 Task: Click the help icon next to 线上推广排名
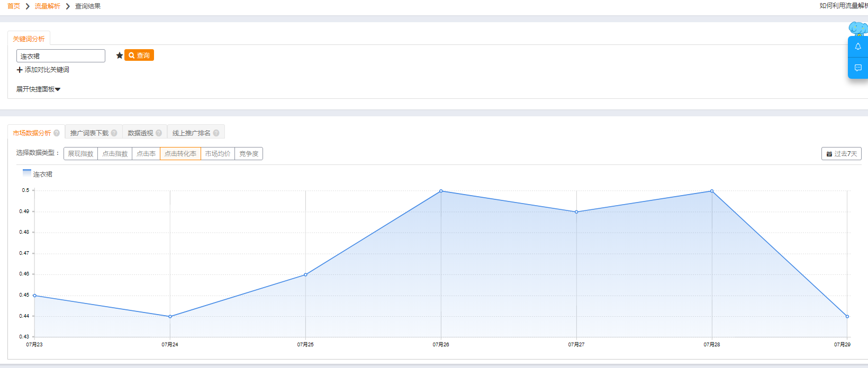pyautogui.click(x=216, y=133)
